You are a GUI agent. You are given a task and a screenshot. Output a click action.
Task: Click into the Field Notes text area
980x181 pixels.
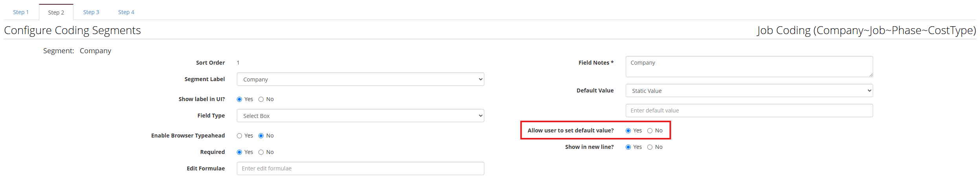point(749,67)
